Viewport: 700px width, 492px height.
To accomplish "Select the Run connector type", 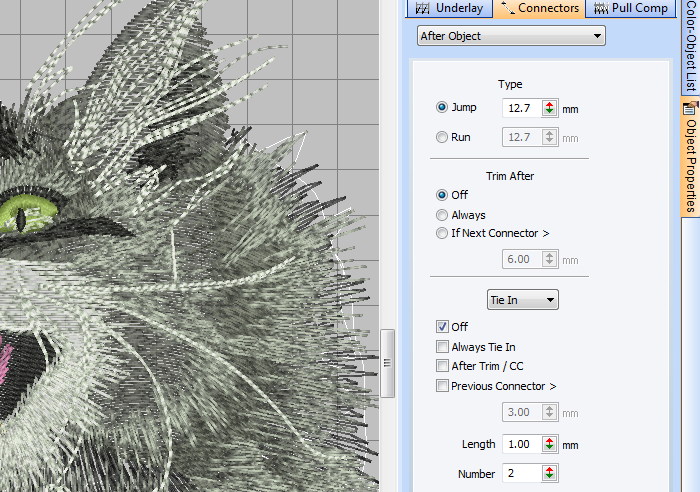I will point(442,137).
